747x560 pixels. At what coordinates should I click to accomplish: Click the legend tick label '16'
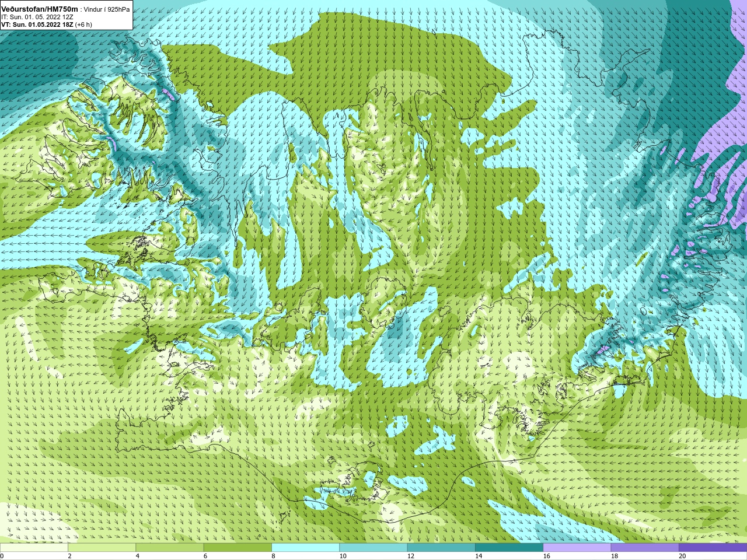coord(546,556)
